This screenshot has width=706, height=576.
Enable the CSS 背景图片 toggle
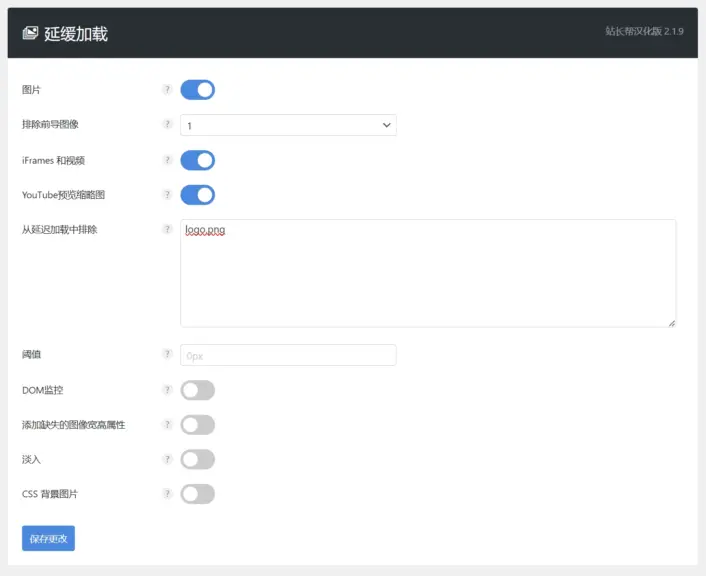point(197,494)
